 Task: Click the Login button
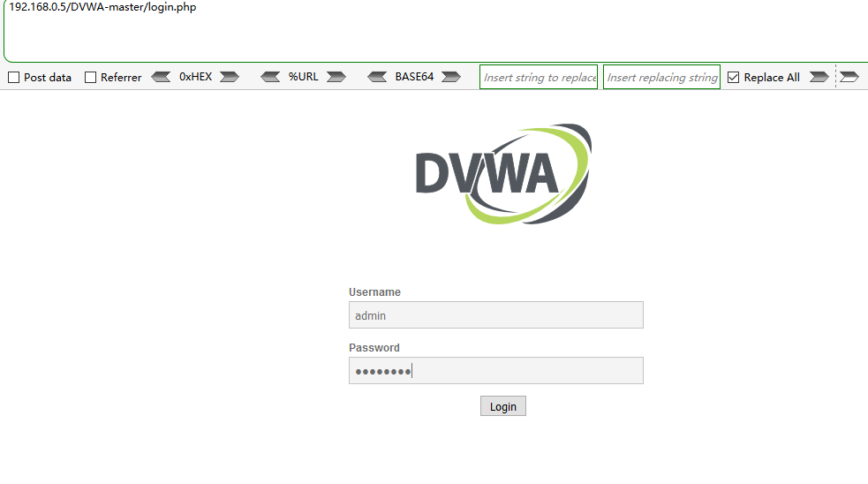(503, 406)
